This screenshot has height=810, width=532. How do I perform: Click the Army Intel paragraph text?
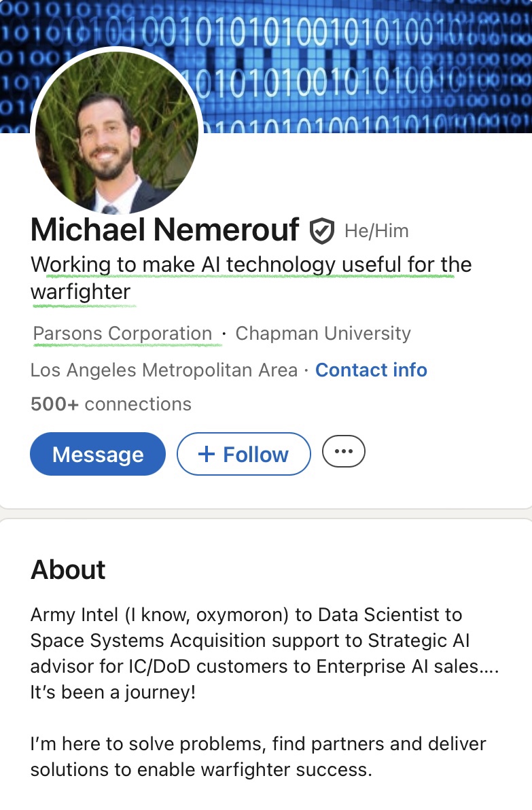coord(265,641)
